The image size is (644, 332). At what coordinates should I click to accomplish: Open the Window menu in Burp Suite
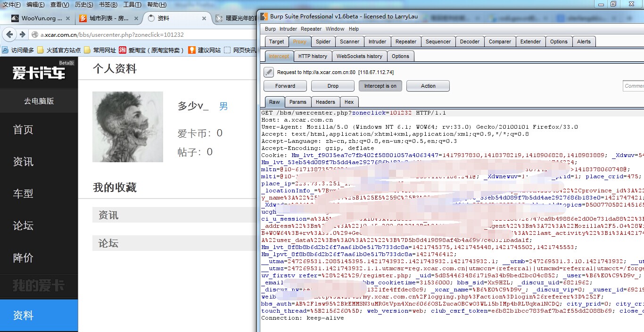pos(335,29)
